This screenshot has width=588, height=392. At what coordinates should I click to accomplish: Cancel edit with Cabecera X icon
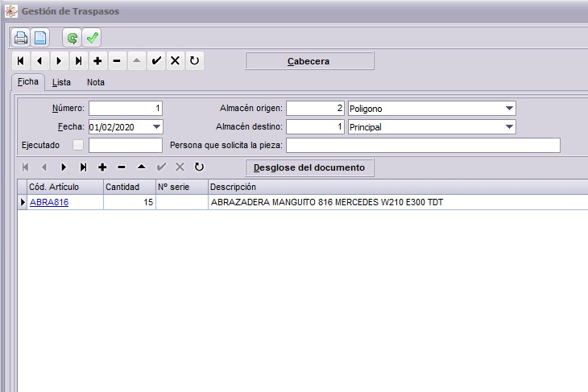click(x=175, y=60)
